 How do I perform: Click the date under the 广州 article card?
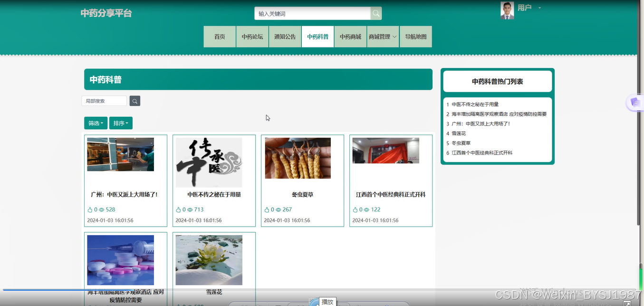coord(110,220)
